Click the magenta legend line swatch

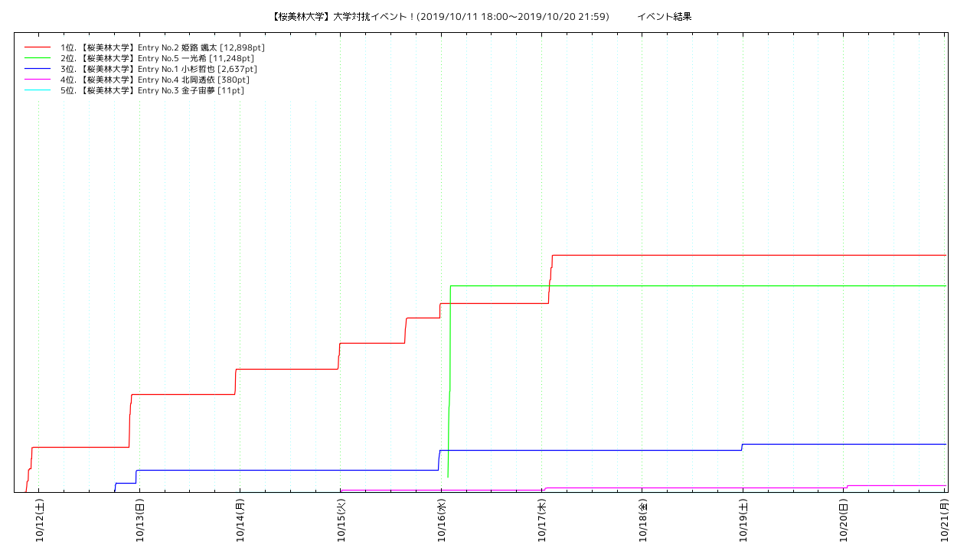tap(38, 80)
